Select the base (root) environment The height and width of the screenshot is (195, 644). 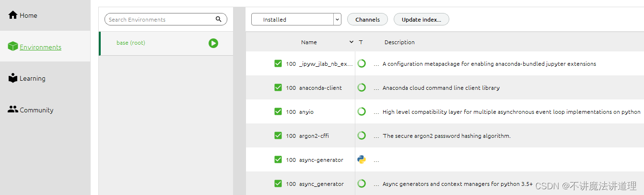coord(166,43)
